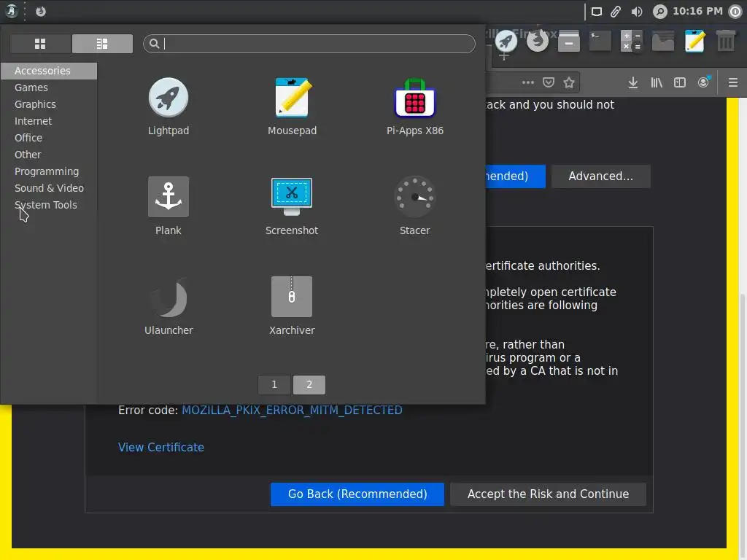Image resolution: width=747 pixels, height=560 pixels.
Task: Select the Accessories category
Action: click(x=49, y=71)
